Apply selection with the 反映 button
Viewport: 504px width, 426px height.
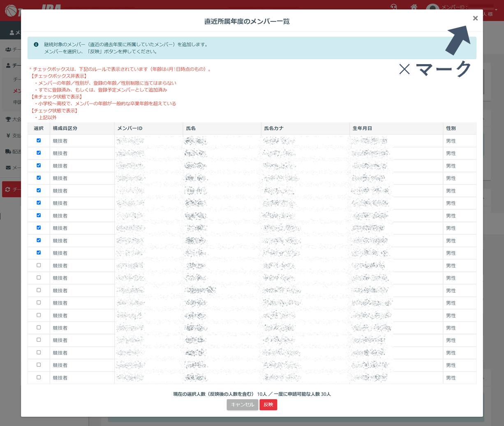268,405
